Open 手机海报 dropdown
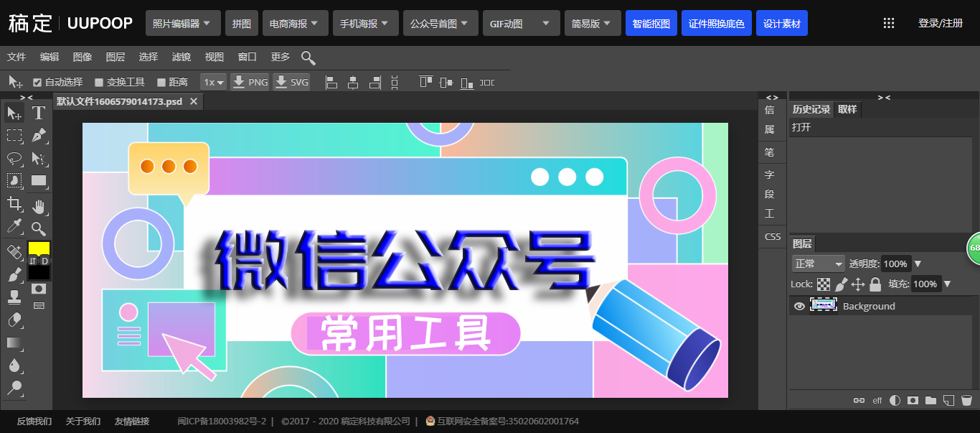 tap(365, 23)
